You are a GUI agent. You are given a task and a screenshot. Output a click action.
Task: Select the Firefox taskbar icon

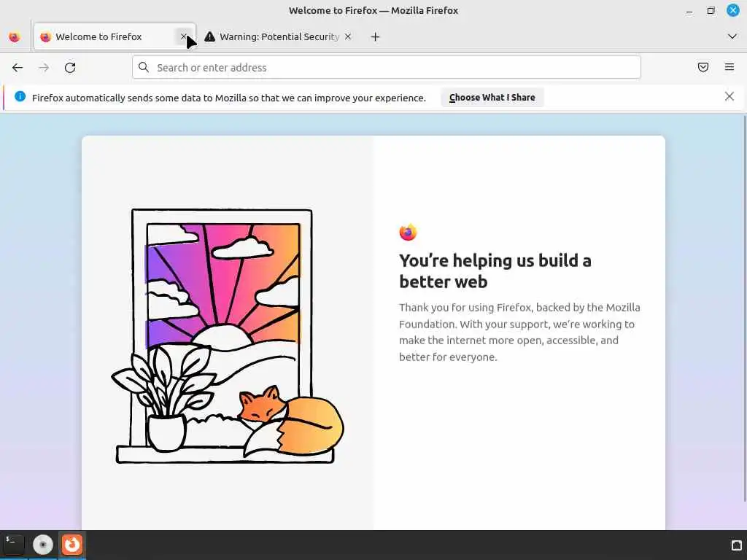coord(72,545)
